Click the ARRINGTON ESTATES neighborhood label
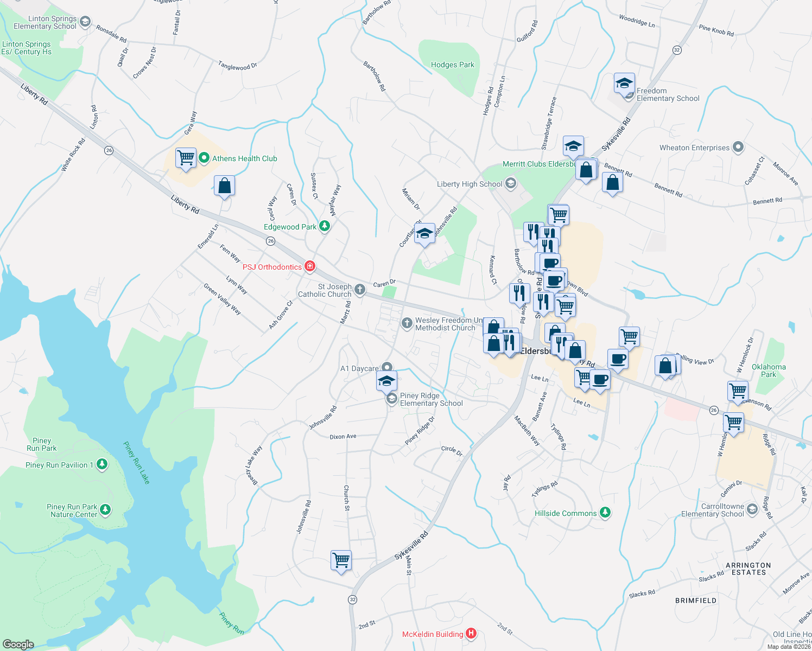This screenshot has width=812, height=651. pyautogui.click(x=748, y=569)
